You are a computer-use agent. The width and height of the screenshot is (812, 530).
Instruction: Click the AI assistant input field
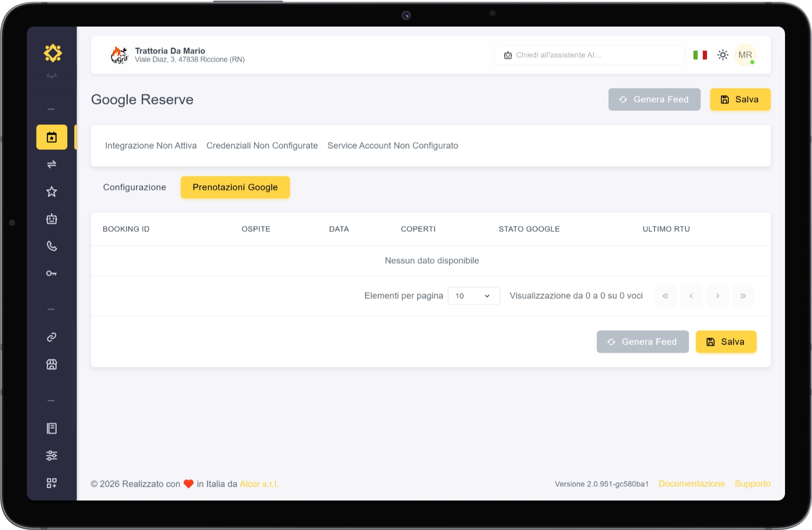click(x=589, y=55)
